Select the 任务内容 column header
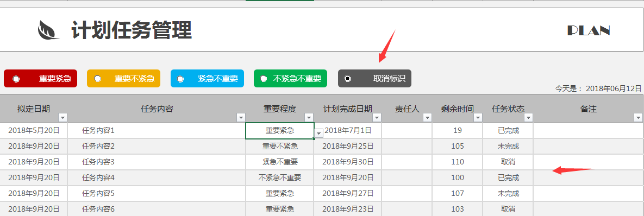This screenshot has width=644, height=216. pos(157,109)
